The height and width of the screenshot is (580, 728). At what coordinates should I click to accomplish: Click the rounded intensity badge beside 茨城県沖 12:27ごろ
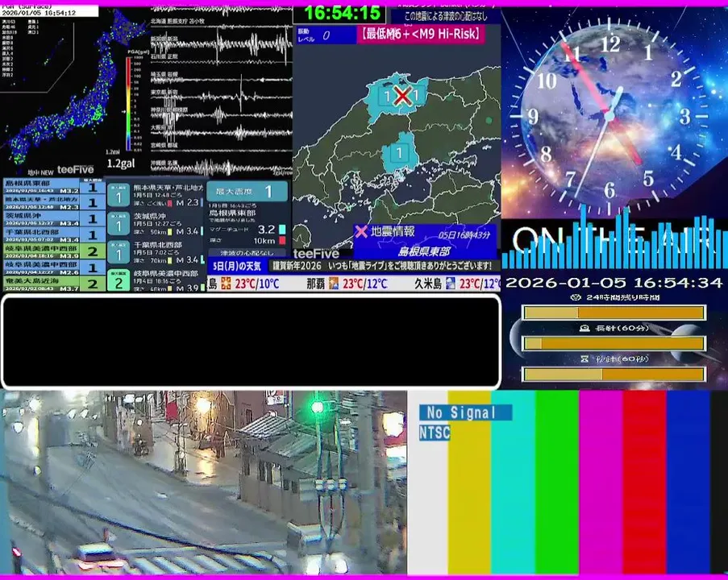[x=119, y=224]
